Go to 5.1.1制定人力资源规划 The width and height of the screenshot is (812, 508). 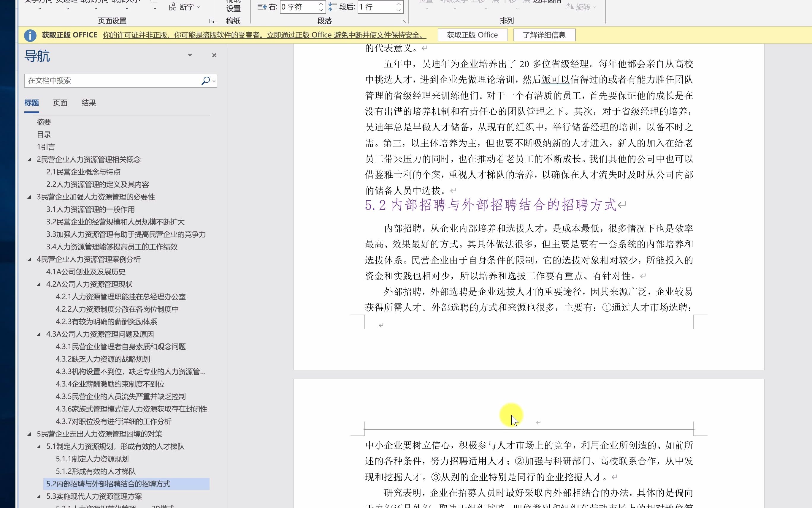click(92, 459)
